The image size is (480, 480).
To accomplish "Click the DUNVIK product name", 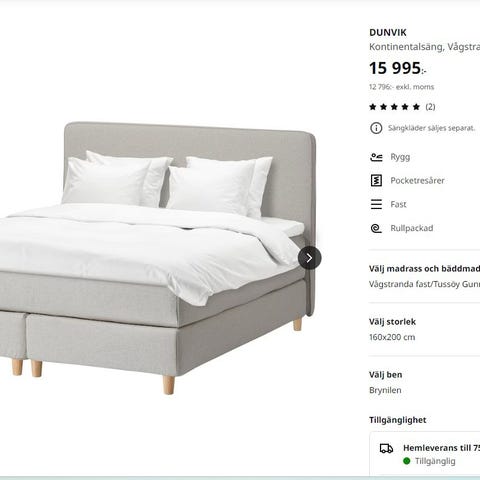I will click(388, 33).
